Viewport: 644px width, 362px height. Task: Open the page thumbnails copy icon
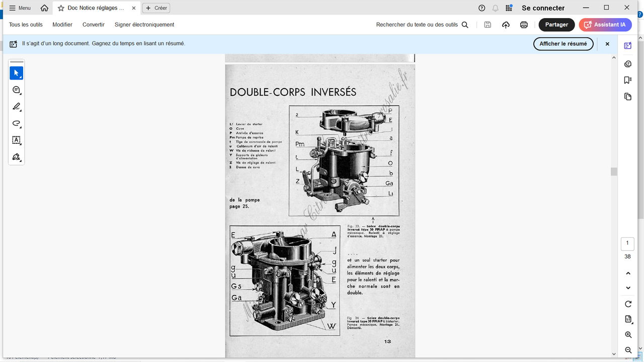[627, 97]
